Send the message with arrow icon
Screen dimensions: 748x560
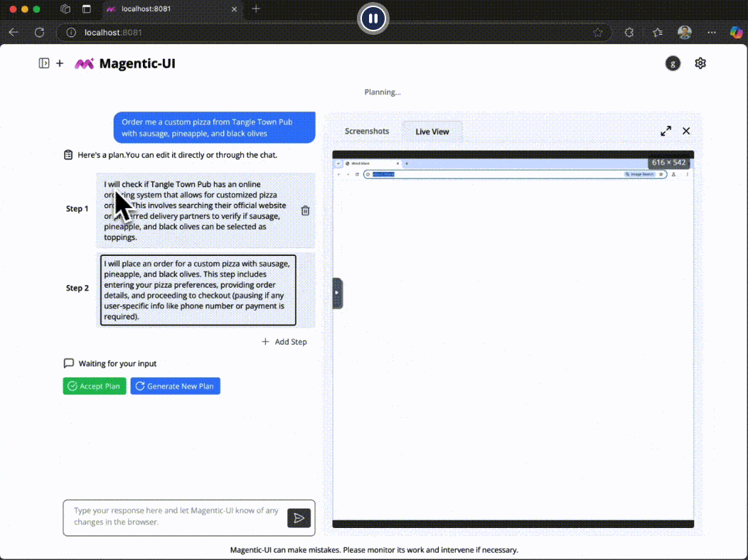[x=299, y=518]
